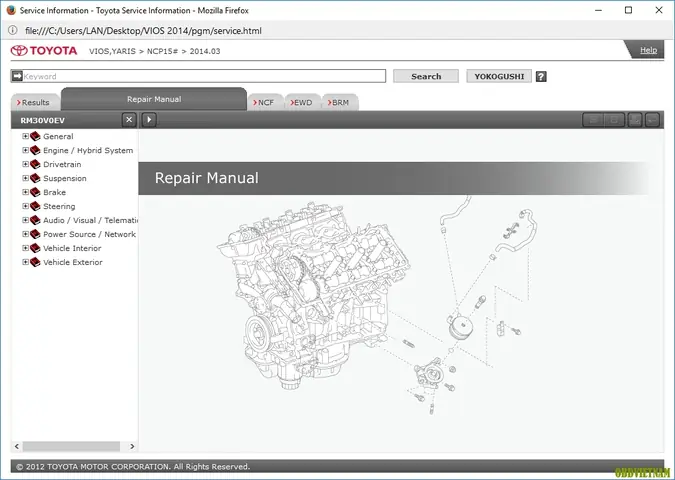Click the info icon in the address bar

[13, 30]
